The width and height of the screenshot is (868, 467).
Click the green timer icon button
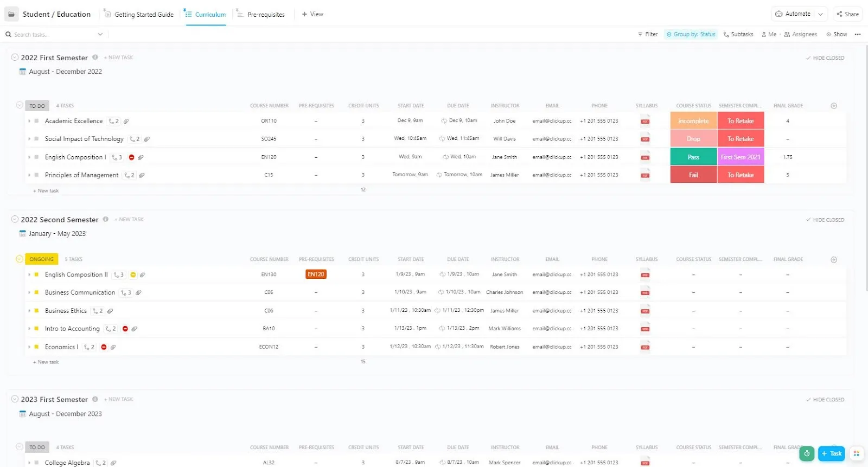(x=807, y=453)
